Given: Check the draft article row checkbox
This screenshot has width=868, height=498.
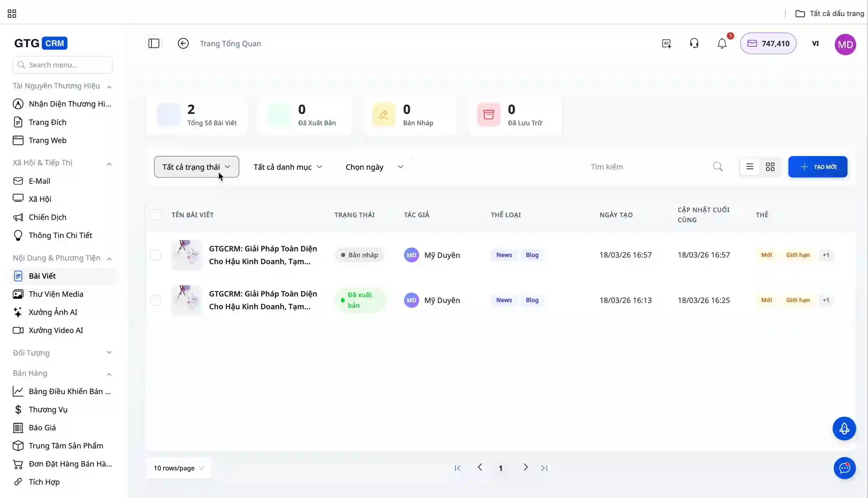Looking at the screenshot, I should click(x=155, y=255).
